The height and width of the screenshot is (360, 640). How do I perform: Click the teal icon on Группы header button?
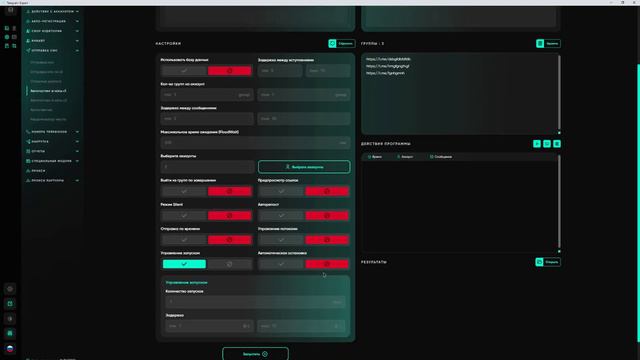coord(540,43)
